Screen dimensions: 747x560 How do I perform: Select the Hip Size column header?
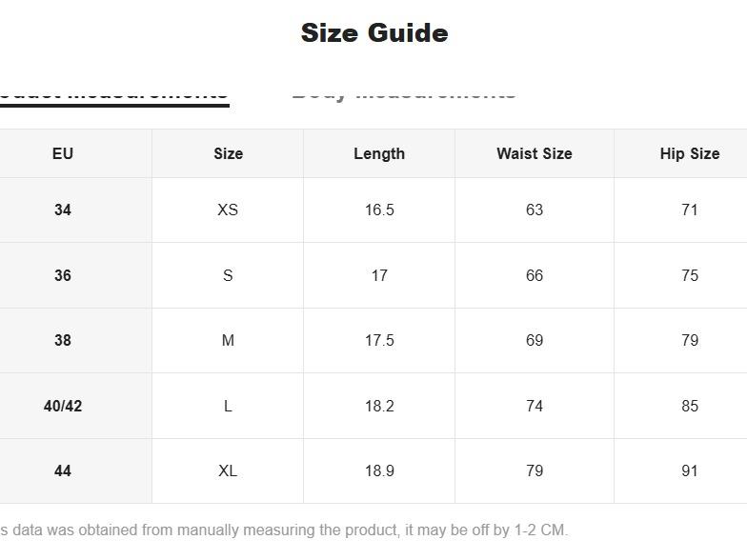(689, 153)
